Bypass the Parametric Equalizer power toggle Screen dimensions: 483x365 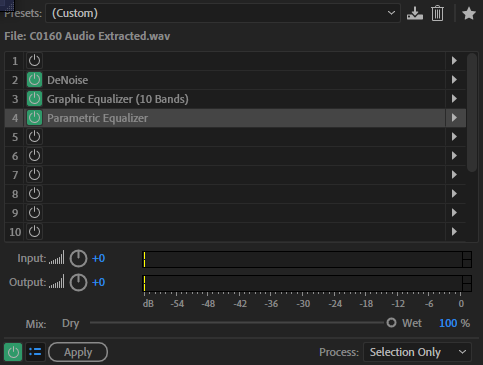(x=34, y=118)
